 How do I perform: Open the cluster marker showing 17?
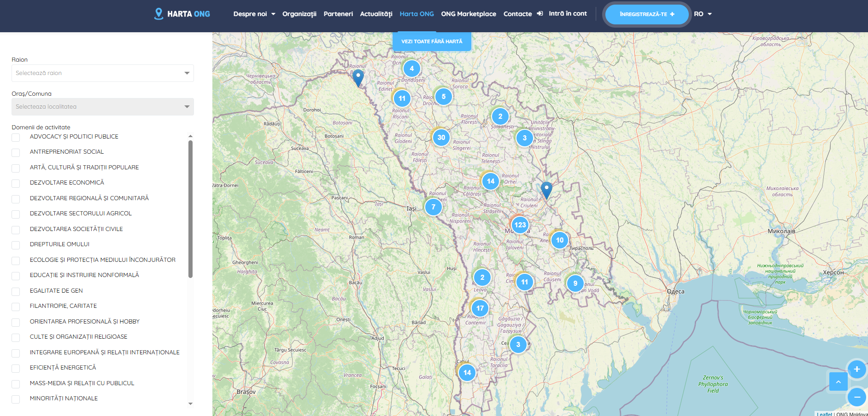pos(480,308)
